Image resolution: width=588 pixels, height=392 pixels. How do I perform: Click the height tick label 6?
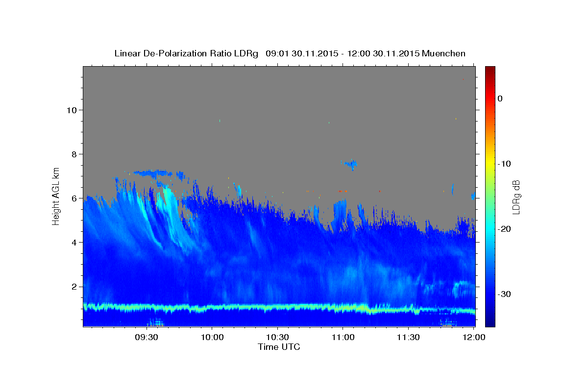coord(75,198)
